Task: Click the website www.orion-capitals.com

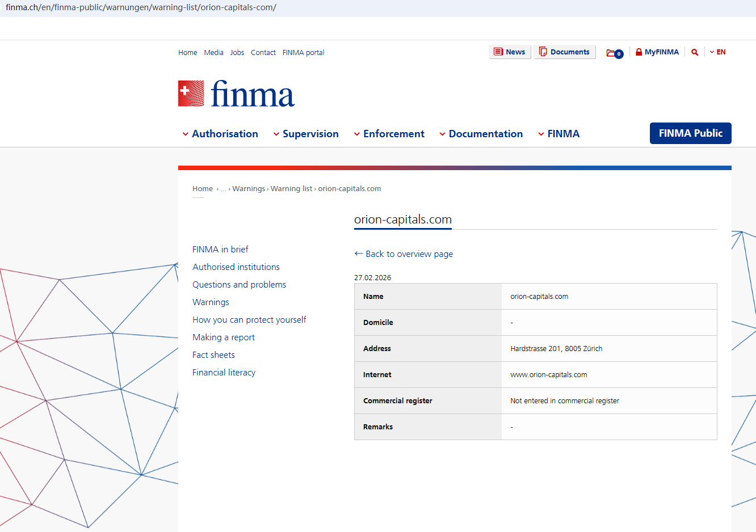Action: pos(549,375)
